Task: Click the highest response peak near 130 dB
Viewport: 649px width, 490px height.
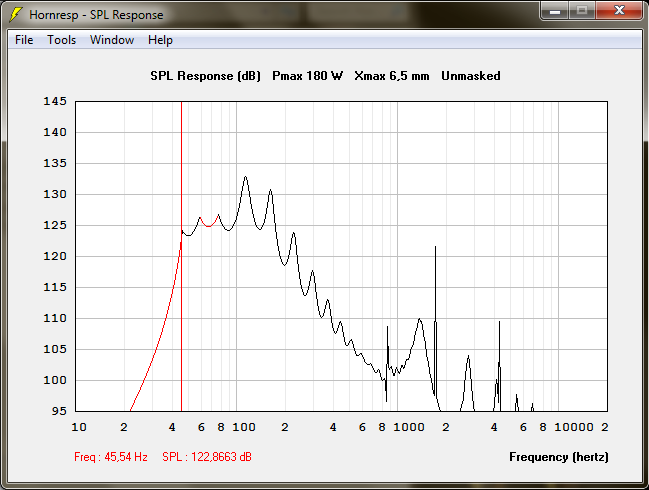Action: [245, 177]
